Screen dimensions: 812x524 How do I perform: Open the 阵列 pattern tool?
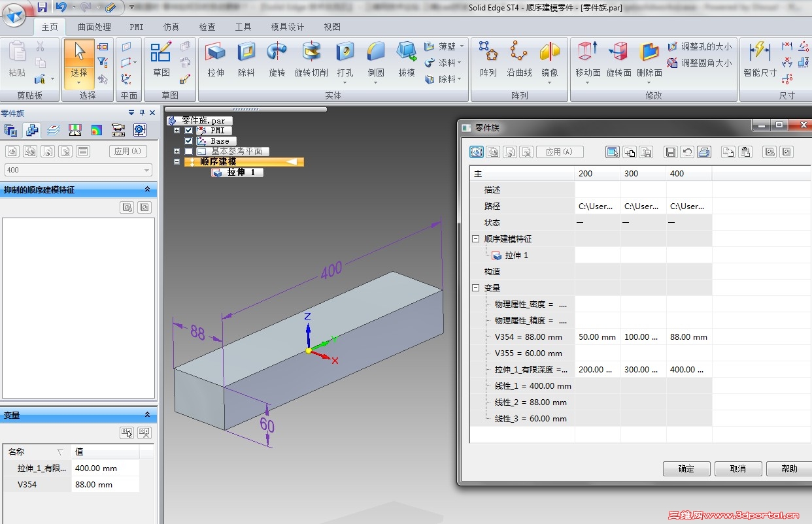coord(488,59)
